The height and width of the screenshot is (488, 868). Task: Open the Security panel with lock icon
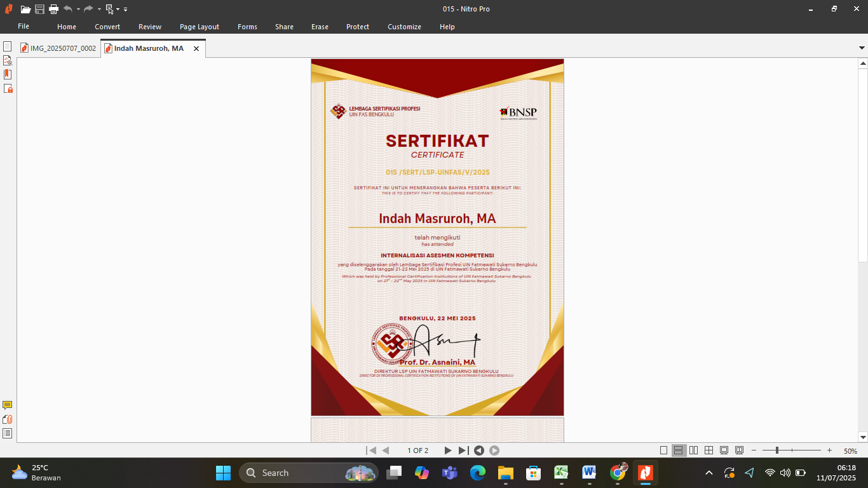[8, 88]
